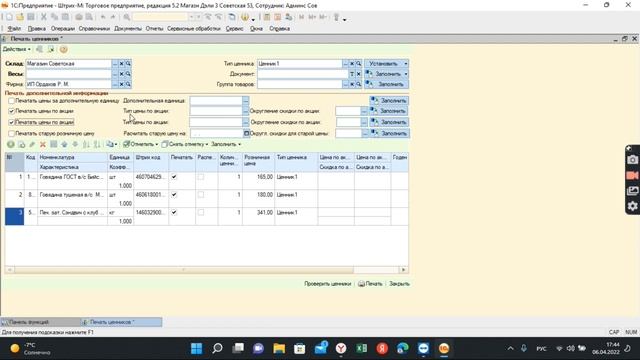
Task: Click the camera screenshot icon in the side panel
Action: (x=632, y=160)
